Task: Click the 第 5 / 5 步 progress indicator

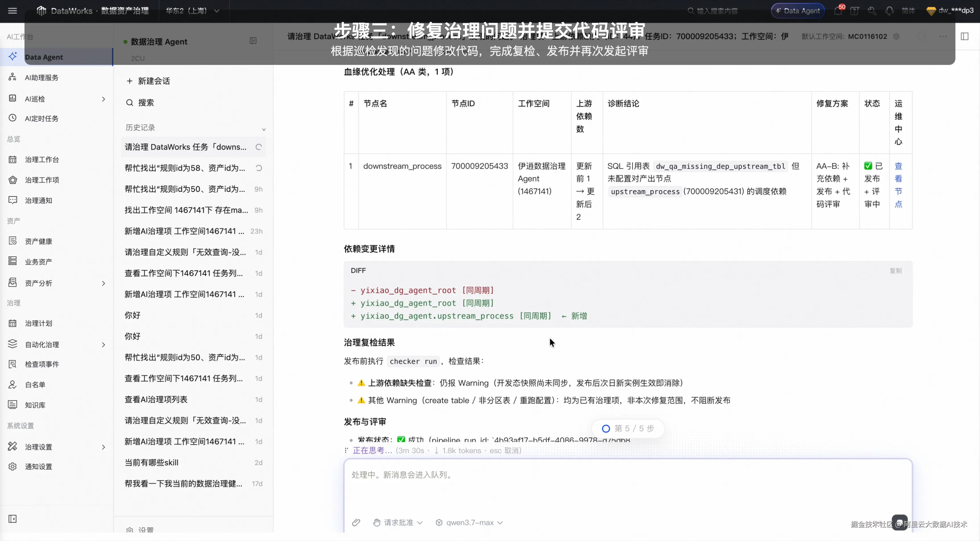Action: point(628,428)
